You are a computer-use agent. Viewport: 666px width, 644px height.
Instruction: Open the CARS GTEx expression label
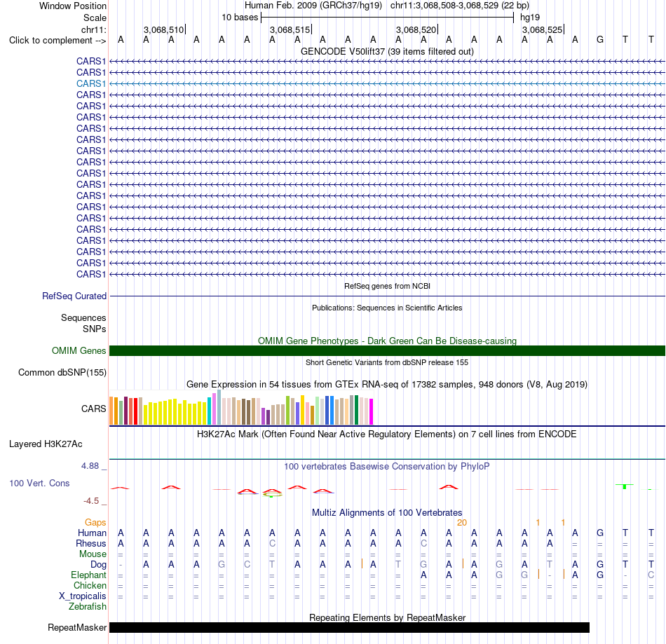(93, 409)
